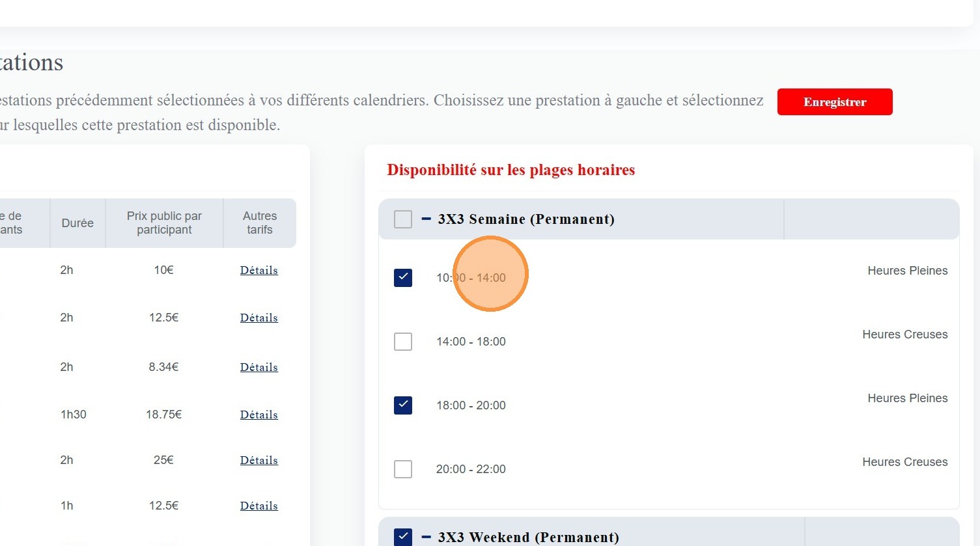Click the Autres tarifs column header

260,223
